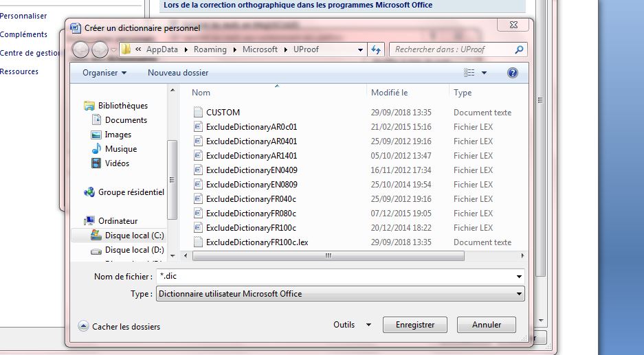
Task: Open the Nom de fichier dropdown arrow
Action: coord(519,277)
